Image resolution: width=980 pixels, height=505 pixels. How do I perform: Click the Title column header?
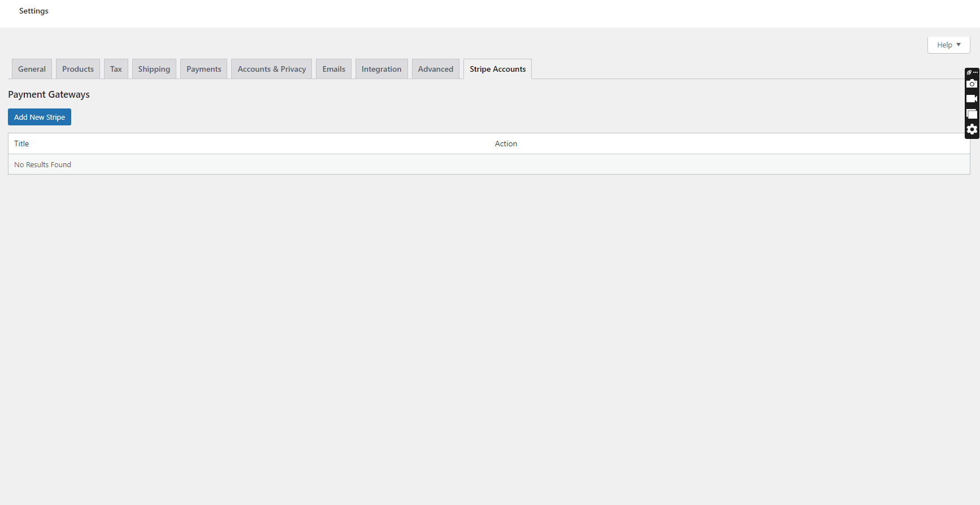(x=21, y=143)
